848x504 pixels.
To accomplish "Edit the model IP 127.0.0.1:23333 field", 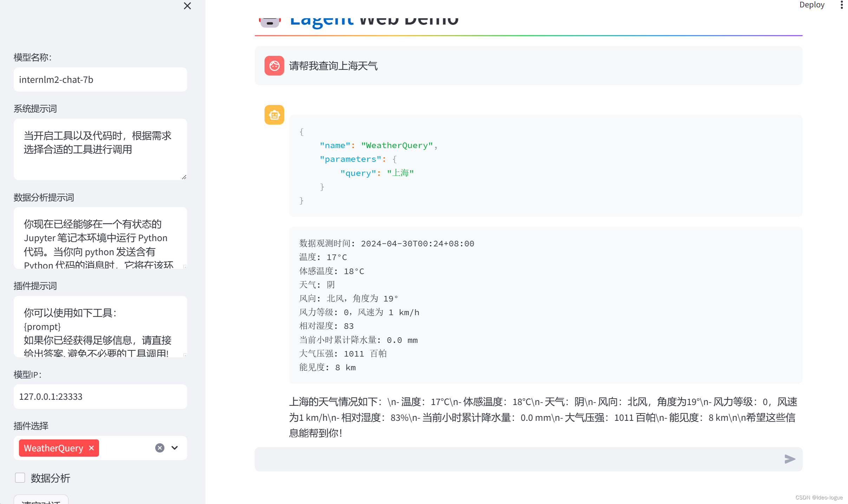I will point(100,397).
